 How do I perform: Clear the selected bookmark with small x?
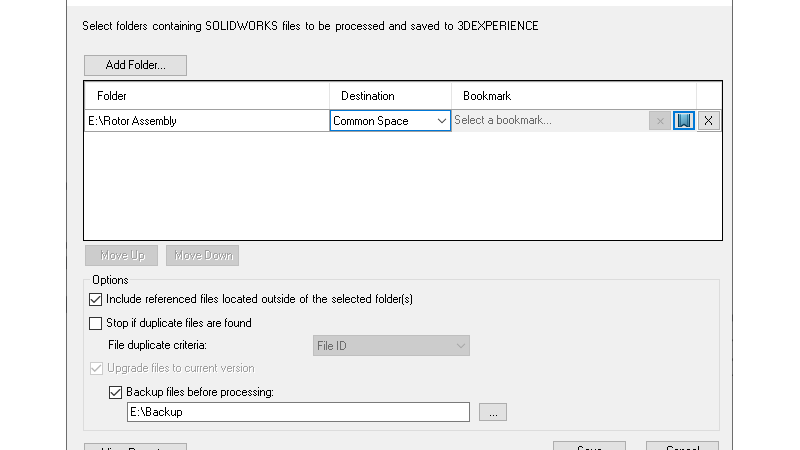660,121
